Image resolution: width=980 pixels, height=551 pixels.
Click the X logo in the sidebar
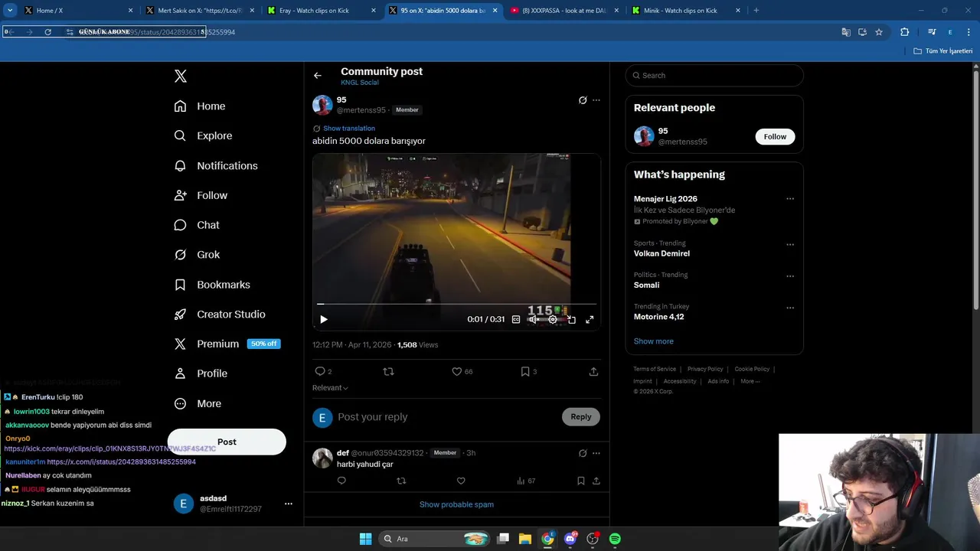pos(181,76)
